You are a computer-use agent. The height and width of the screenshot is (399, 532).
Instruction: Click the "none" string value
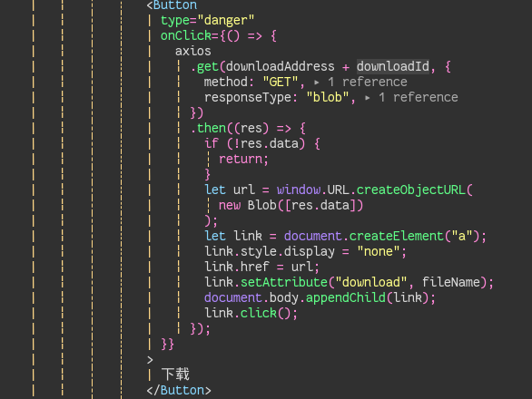(x=379, y=251)
